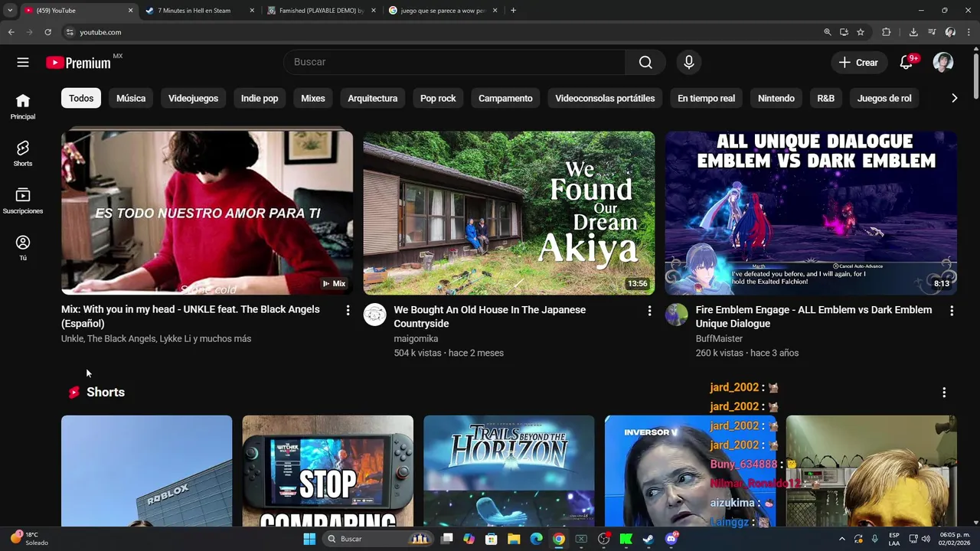
Task: Select the Todos filter chip
Action: point(81,98)
